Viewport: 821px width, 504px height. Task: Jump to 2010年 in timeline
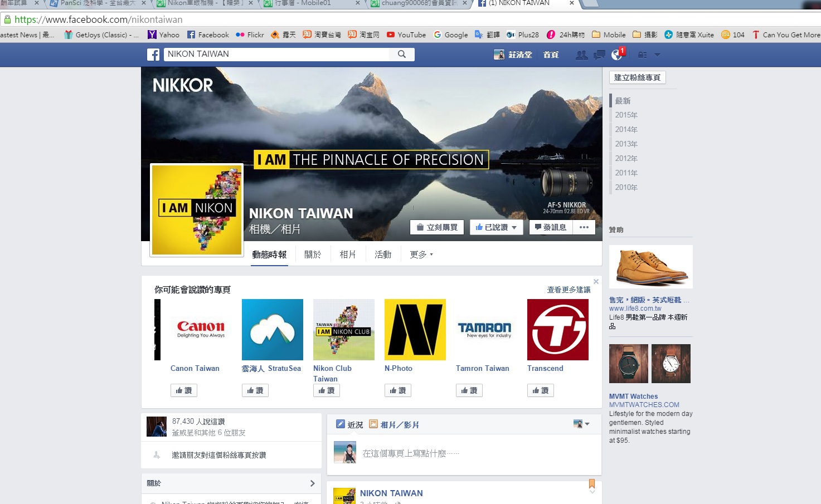626,188
